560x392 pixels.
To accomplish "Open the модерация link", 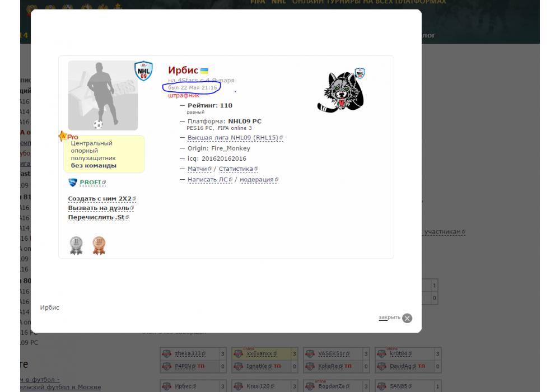I will coord(256,179).
